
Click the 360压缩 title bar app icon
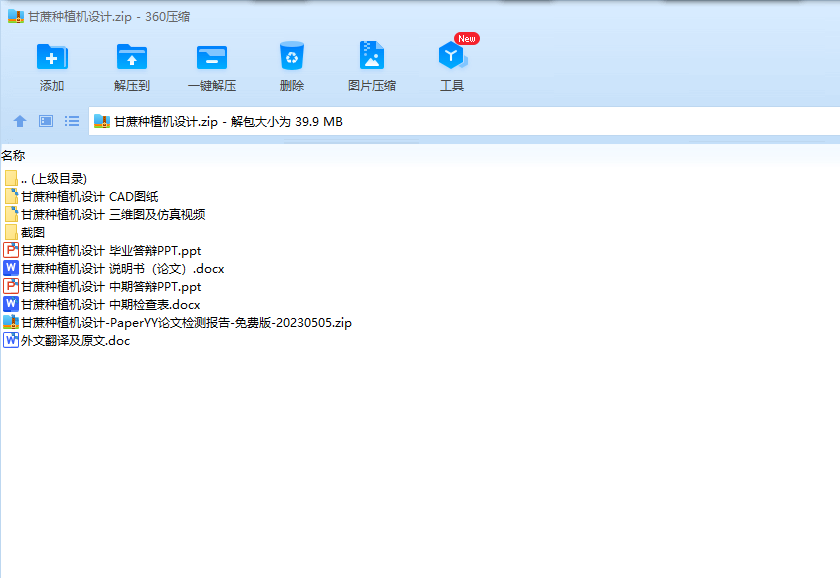16,17
